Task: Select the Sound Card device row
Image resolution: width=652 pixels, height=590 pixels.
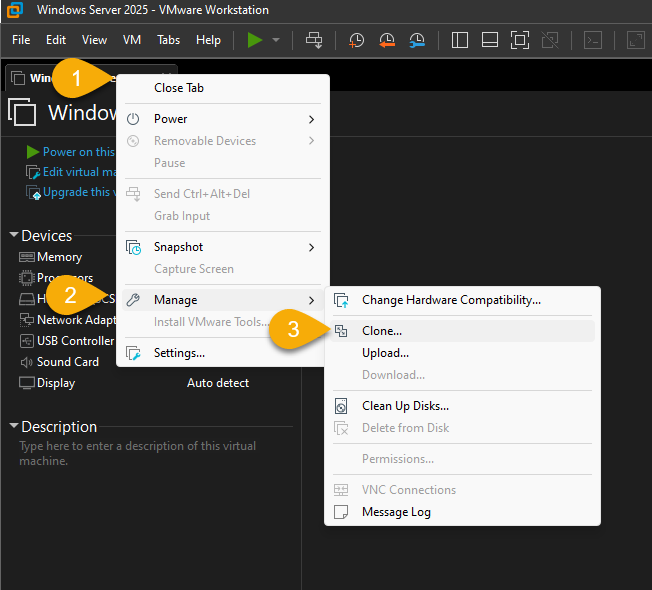Action: click(59, 362)
